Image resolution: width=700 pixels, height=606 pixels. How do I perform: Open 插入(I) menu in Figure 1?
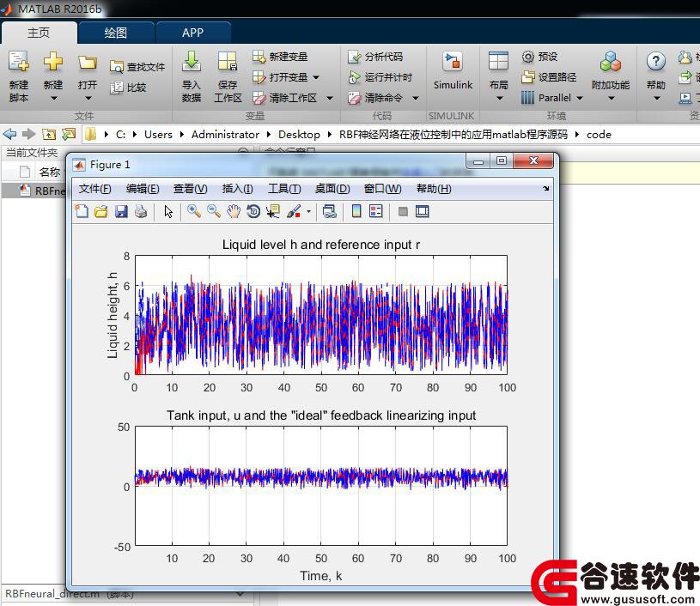click(x=238, y=189)
